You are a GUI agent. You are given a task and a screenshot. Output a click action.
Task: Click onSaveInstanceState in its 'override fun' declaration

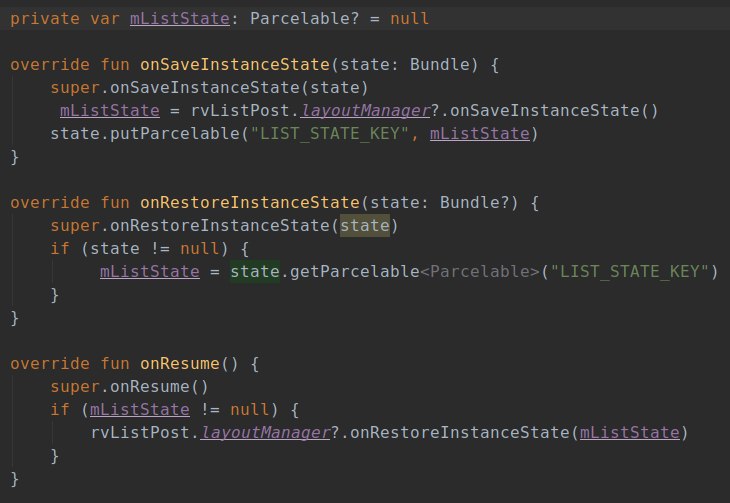[235, 64]
